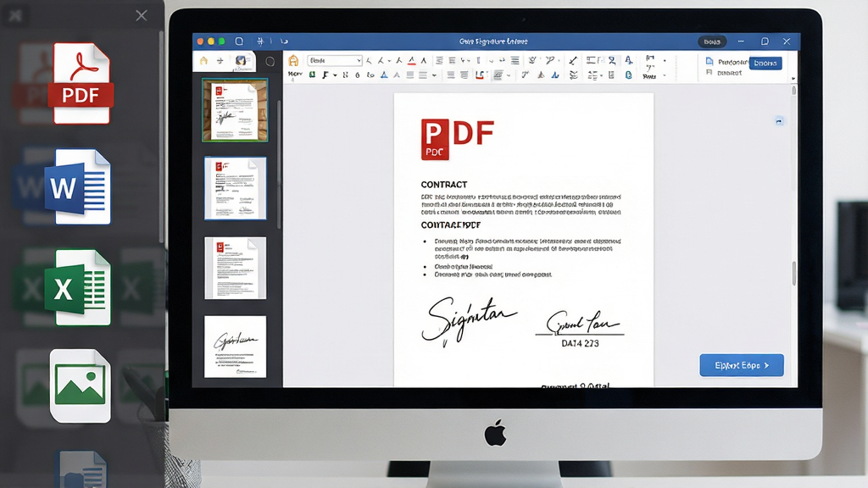The height and width of the screenshot is (488, 868).
Task: Click the grid icon in the title bar
Action: 260,42
